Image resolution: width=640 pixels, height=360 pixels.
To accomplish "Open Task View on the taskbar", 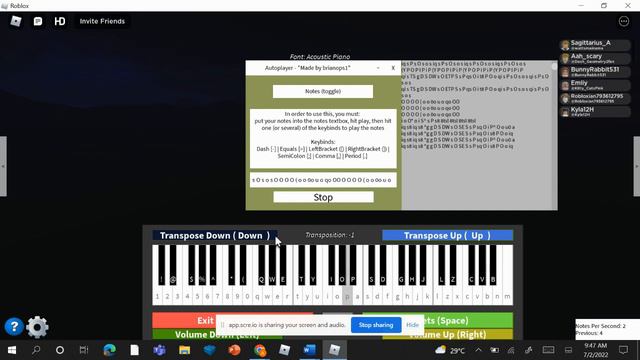I will coord(84,350).
